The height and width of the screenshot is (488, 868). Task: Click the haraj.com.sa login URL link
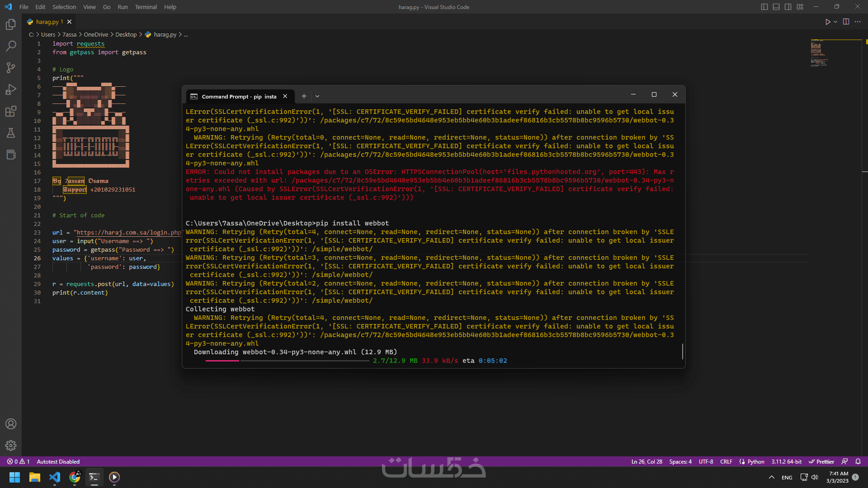point(128,232)
